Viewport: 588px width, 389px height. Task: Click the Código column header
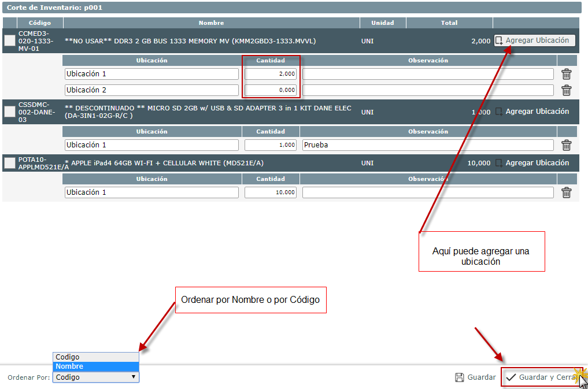tap(40, 23)
